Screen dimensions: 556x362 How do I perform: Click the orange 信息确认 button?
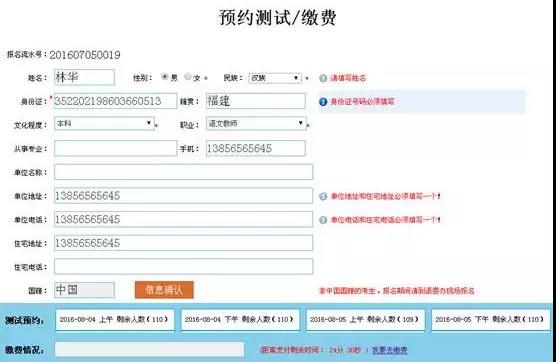coord(164,290)
